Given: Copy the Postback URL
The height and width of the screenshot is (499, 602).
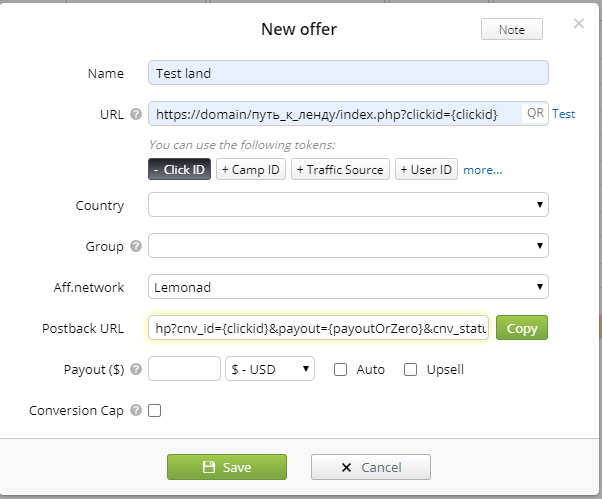Looking at the screenshot, I should pos(522,328).
